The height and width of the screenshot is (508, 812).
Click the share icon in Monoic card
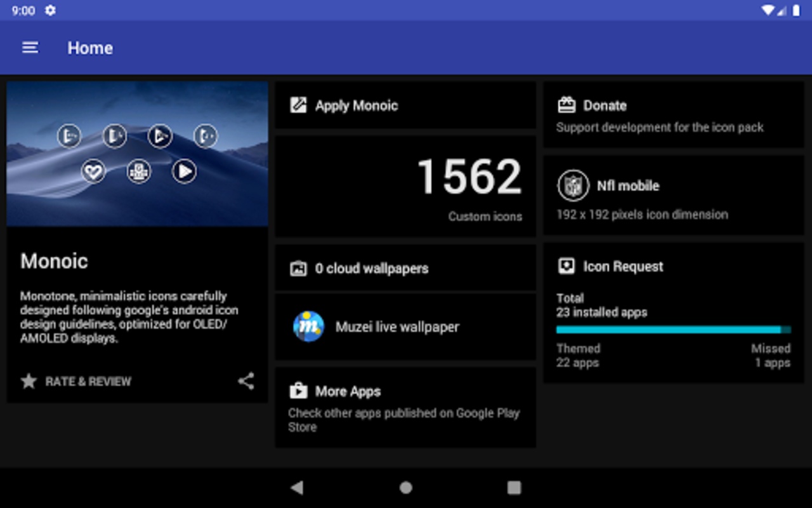click(246, 381)
